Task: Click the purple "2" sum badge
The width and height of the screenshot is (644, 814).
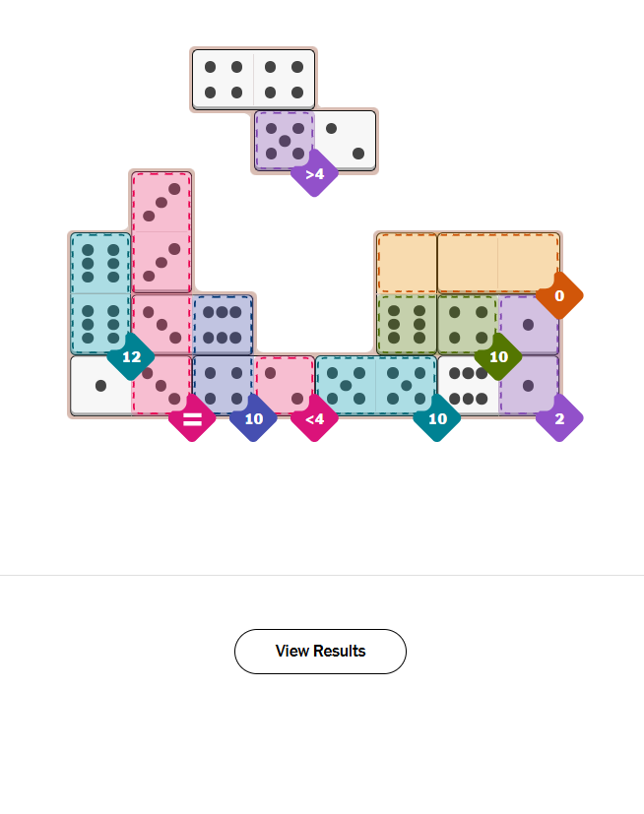Action: tap(559, 418)
